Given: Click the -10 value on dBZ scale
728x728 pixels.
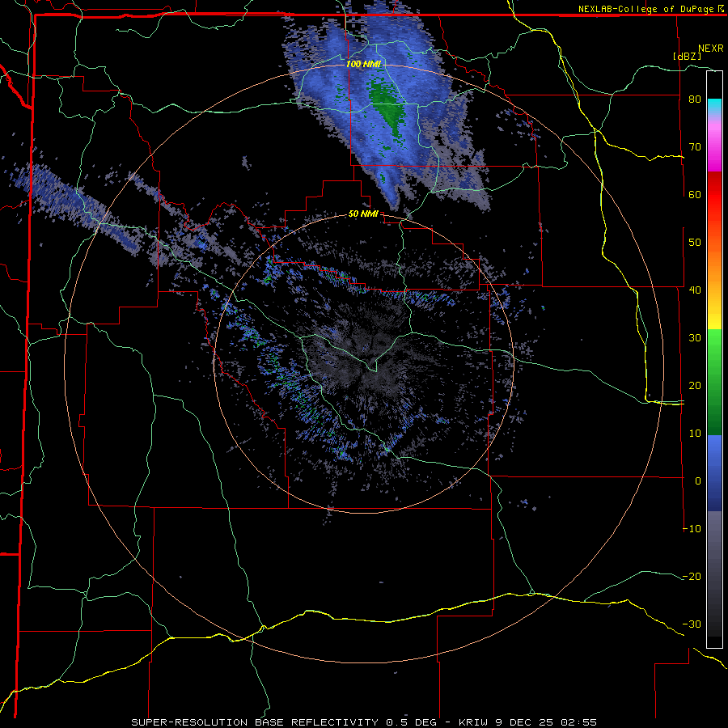Looking at the screenshot, I should pyautogui.click(x=692, y=529).
